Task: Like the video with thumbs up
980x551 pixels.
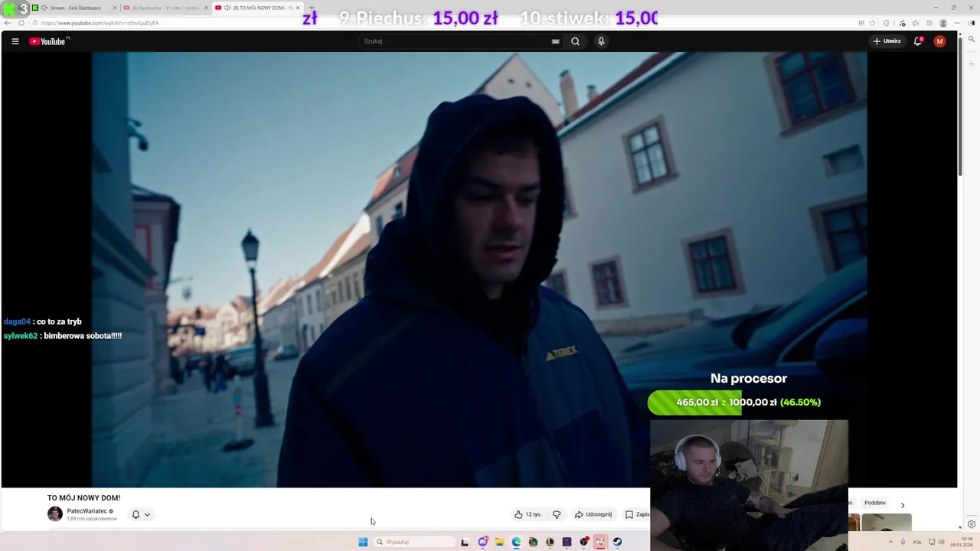Action: click(528, 514)
